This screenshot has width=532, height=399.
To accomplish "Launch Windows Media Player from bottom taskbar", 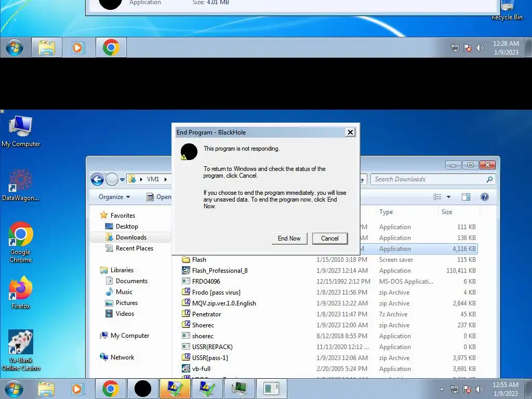I will tap(78, 389).
